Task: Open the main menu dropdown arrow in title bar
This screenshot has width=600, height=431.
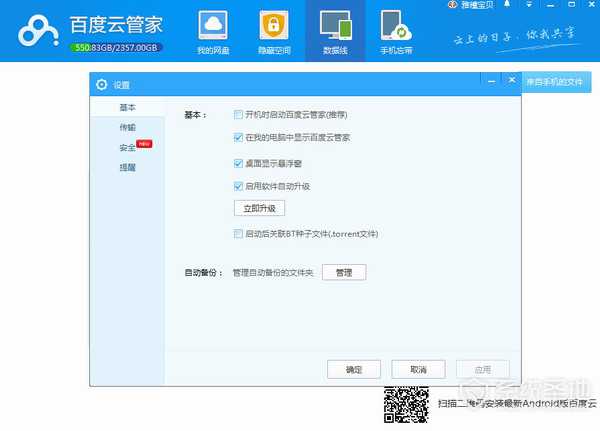Action: 529,5
